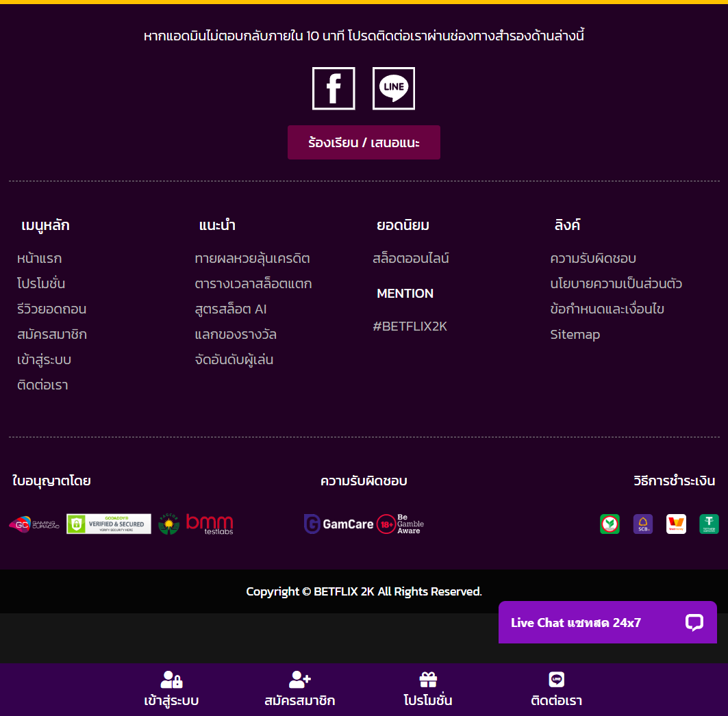This screenshot has width=728, height=716.
Task: Click the Be Gamble Aware 18+ logo
Action: [401, 524]
